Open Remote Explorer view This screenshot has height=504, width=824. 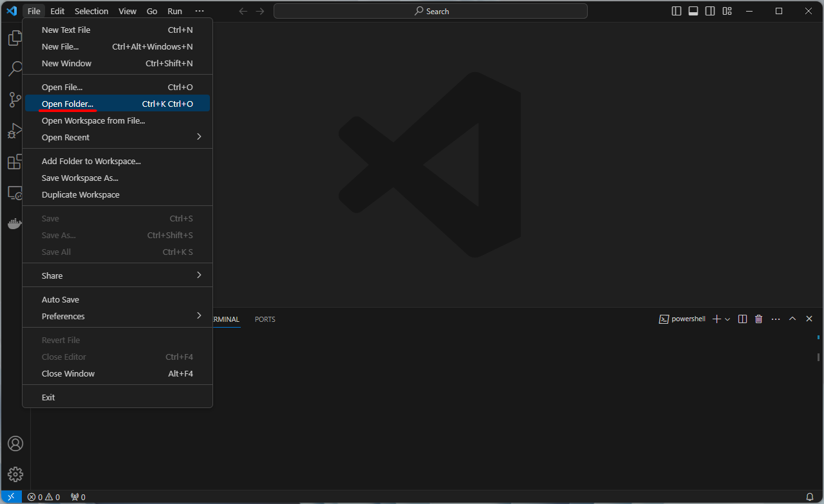[15, 192]
